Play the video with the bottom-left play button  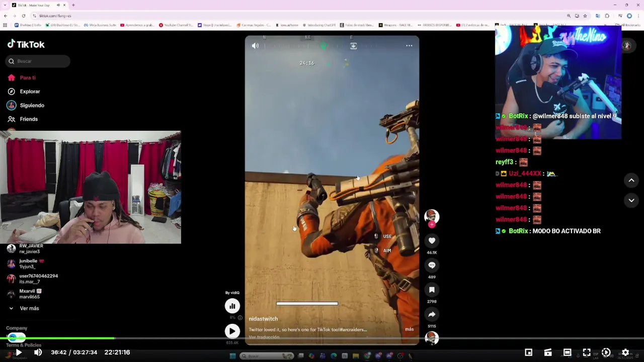pos(19,352)
